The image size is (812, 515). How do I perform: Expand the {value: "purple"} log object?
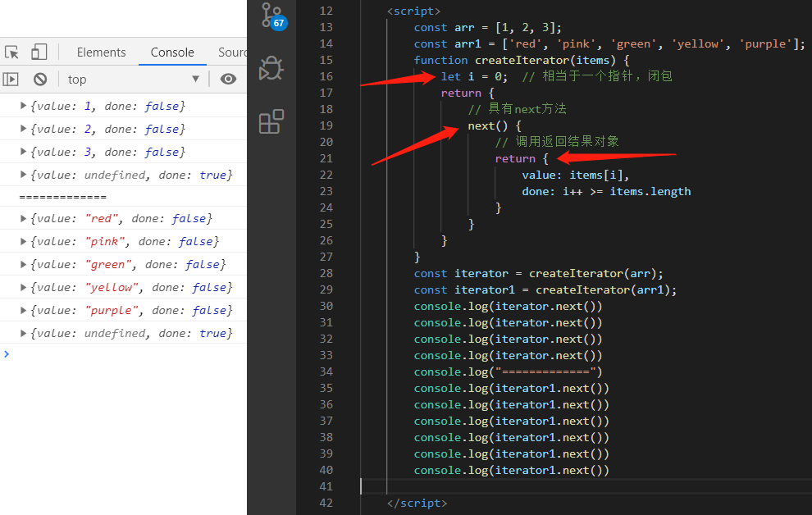click(x=23, y=310)
